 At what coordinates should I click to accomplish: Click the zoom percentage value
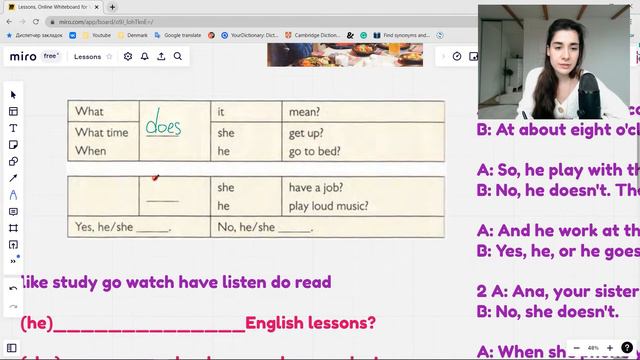click(x=593, y=348)
